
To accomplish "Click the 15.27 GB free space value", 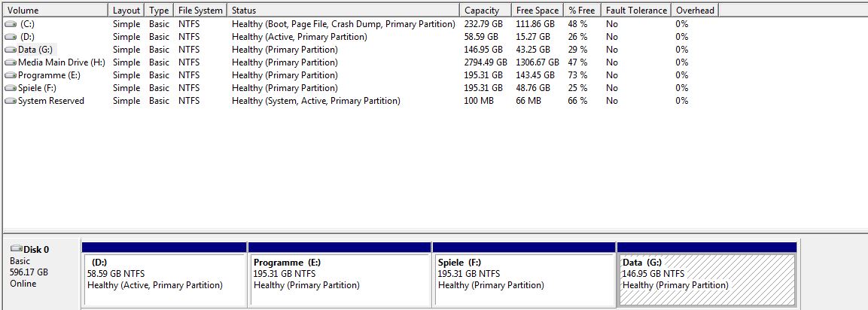I will pyautogui.click(x=533, y=37).
